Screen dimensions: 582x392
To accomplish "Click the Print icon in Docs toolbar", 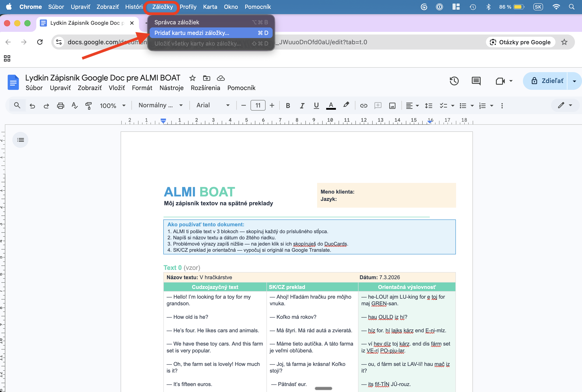I will click(x=61, y=106).
